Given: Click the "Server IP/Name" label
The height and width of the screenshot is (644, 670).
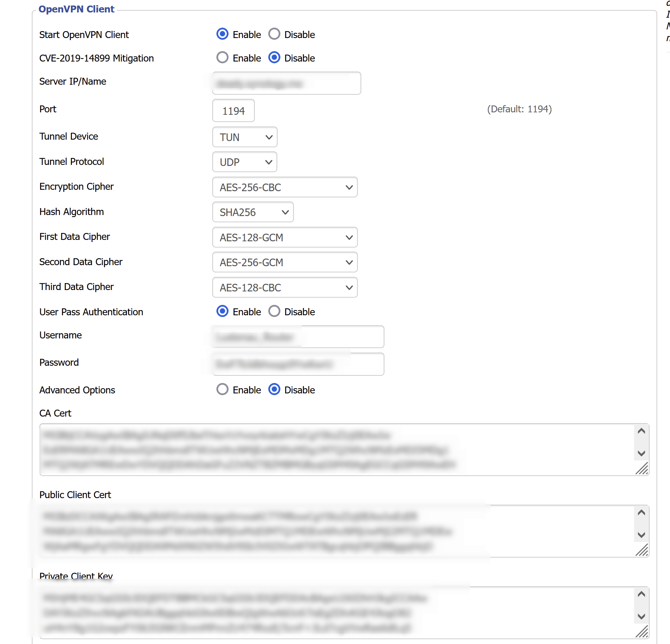Looking at the screenshot, I should click(73, 81).
